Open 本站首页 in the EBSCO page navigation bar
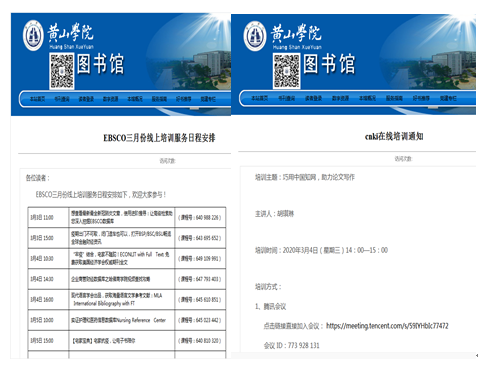This screenshot has width=478, height=372. click(37, 99)
